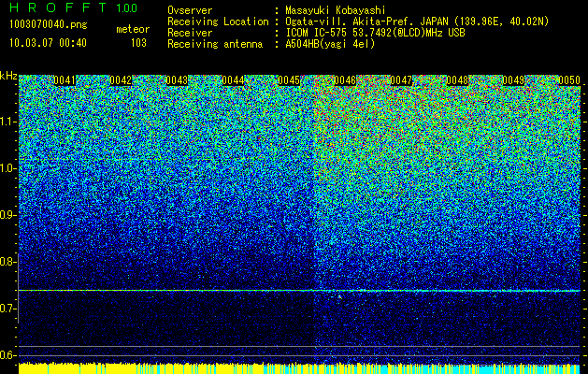Click the time marker 0047
Image resolution: width=588 pixels, height=374 pixels.
(x=401, y=80)
